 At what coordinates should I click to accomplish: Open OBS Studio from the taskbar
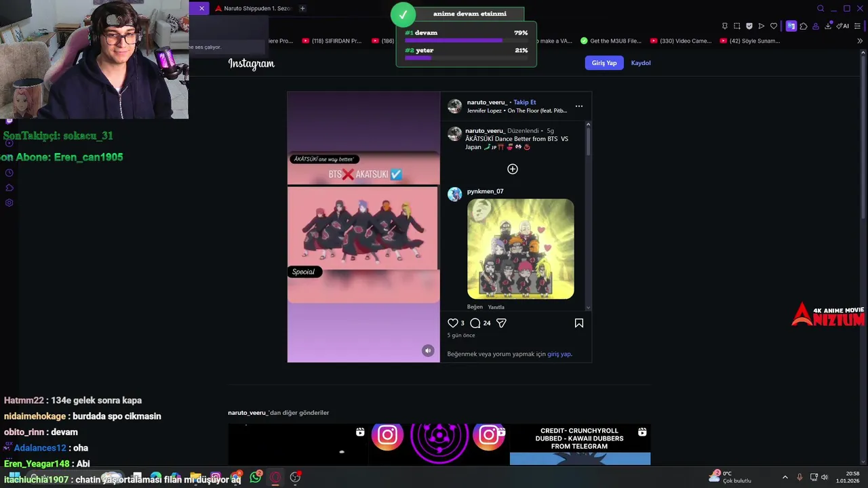click(x=295, y=477)
